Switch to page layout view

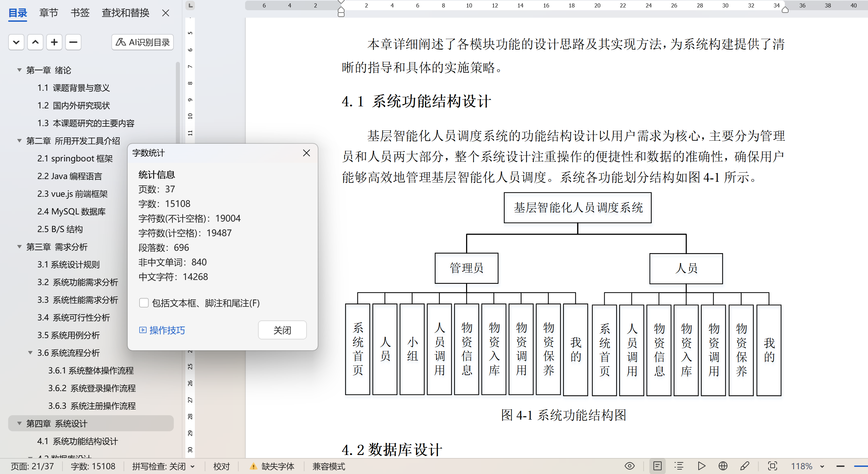(657, 466)
